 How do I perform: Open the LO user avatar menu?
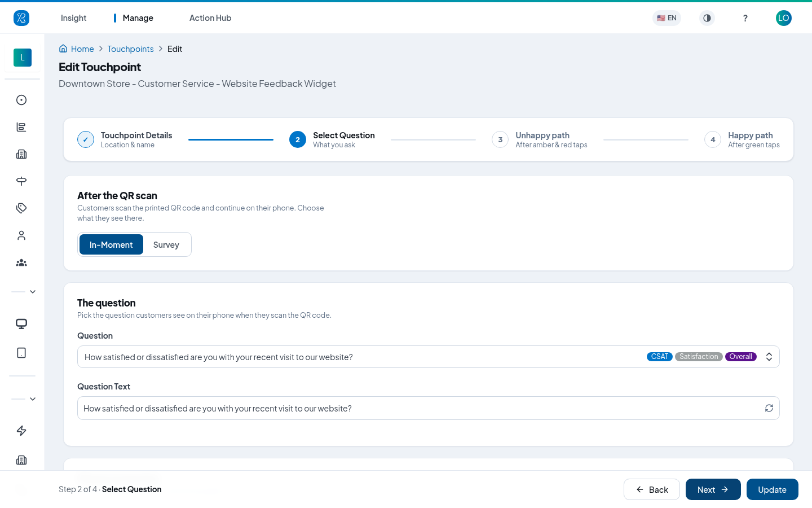[784, 18]
